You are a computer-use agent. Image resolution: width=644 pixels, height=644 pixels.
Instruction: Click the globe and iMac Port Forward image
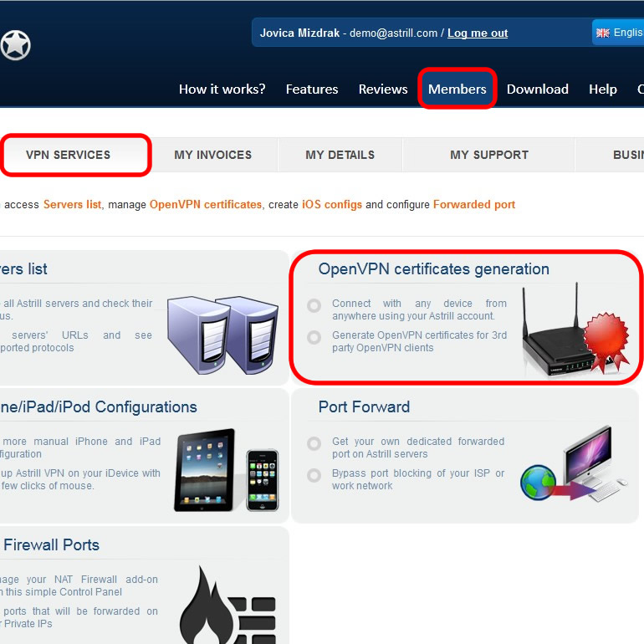[574, 464]
